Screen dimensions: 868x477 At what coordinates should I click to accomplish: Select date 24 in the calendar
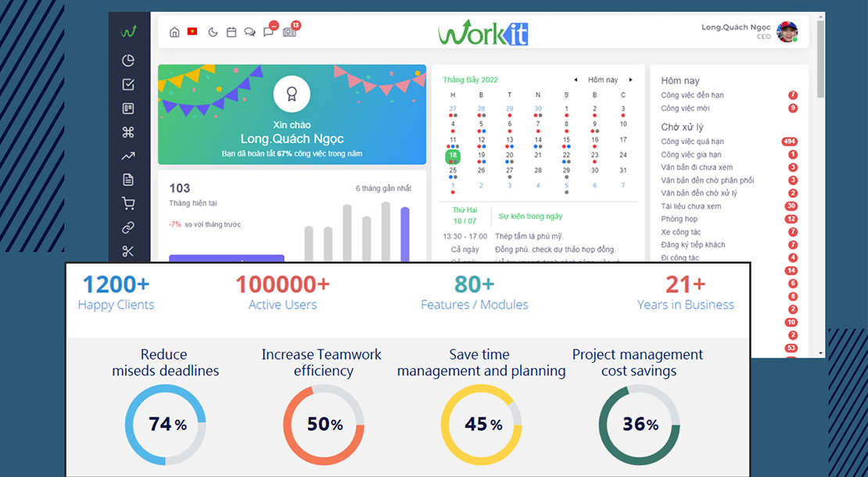pos(622,155)
